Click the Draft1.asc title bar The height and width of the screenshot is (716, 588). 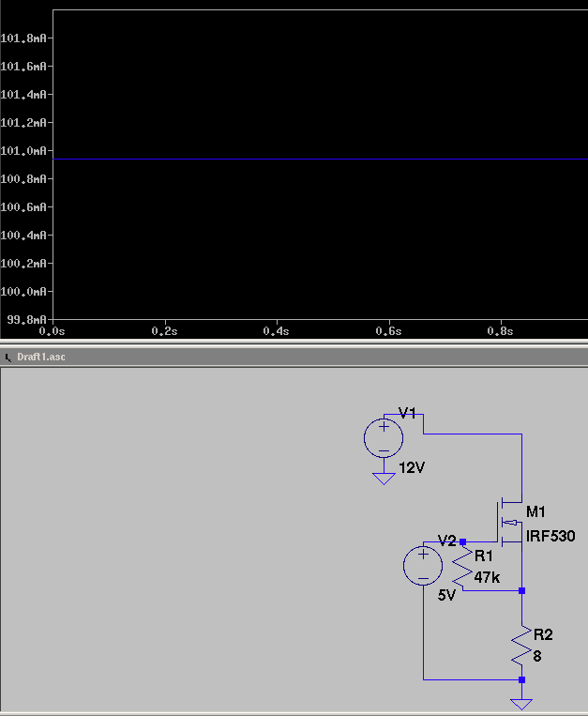[x=294, y=358]
